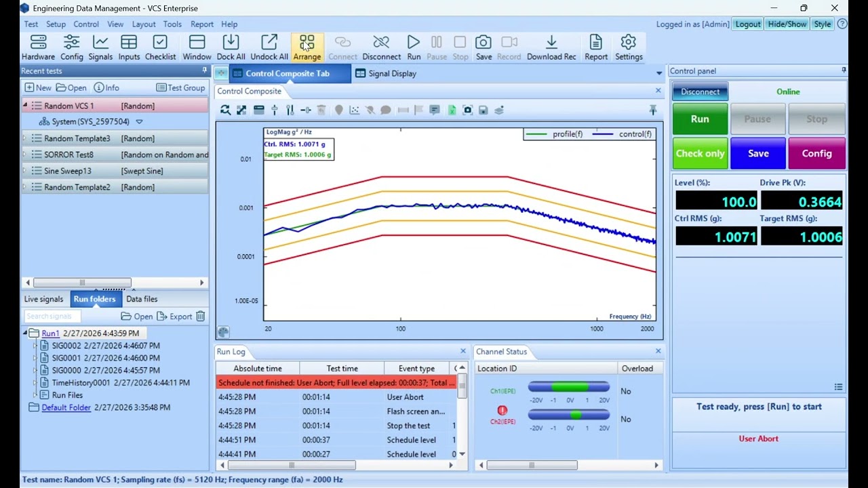Expand the Random Template3 test
This screenshot has width=868, height=488.
[25, 138]
